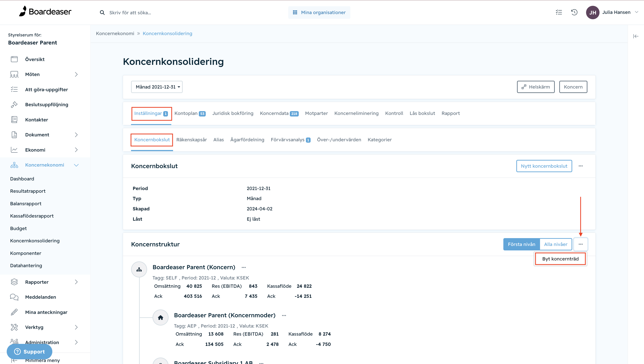Open the Koncernbokslut three-dot menu
The width and height of the screenshot is (644, 364).
tap(580, 166)
